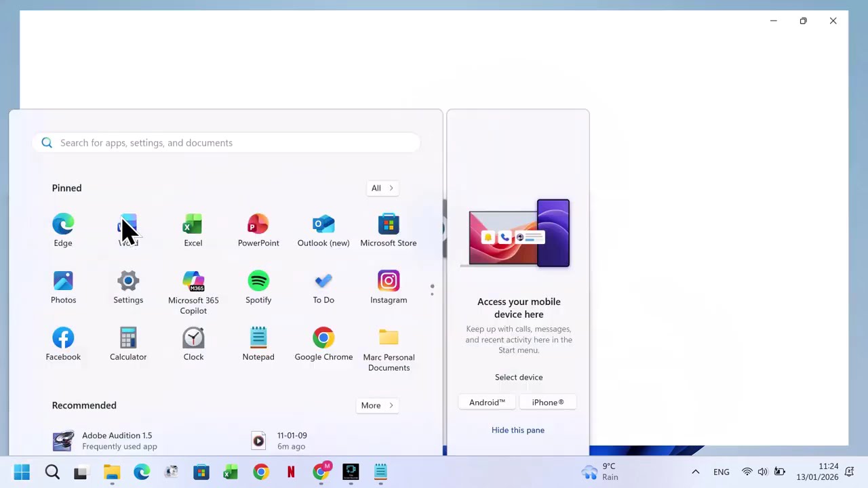Launch Google Chrome from pinned apps
The image size is (868, 488).
pyautogui.click(x=323, y=344)
